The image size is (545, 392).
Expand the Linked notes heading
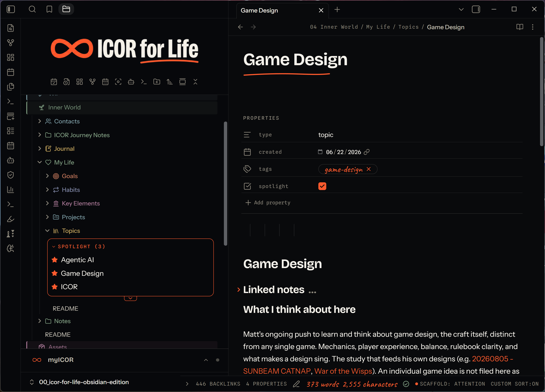point(238,290)
